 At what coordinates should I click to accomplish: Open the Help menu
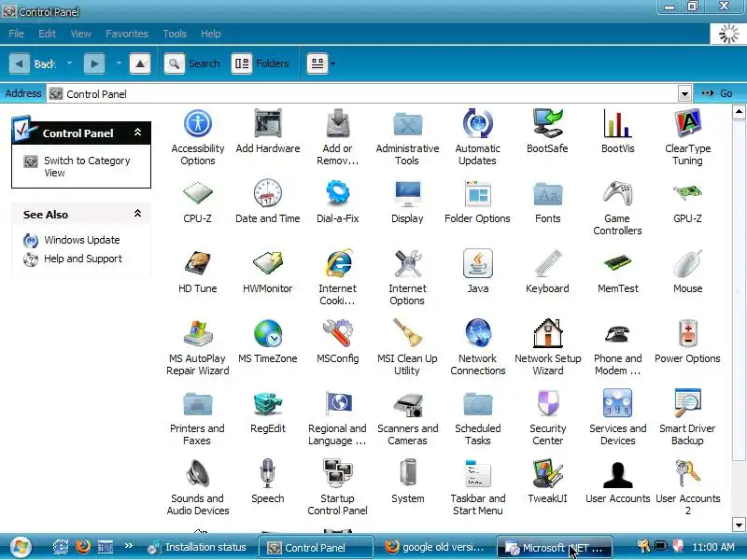coord(211,34)
